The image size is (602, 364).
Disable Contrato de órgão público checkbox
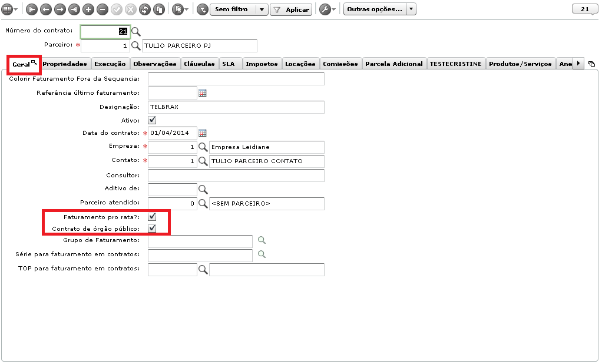tap(152, 229)
